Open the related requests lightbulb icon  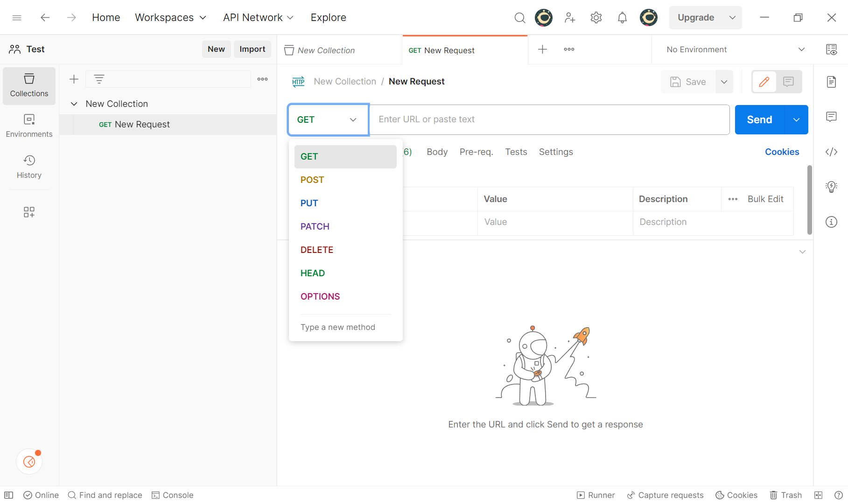(x=831, y=187)
